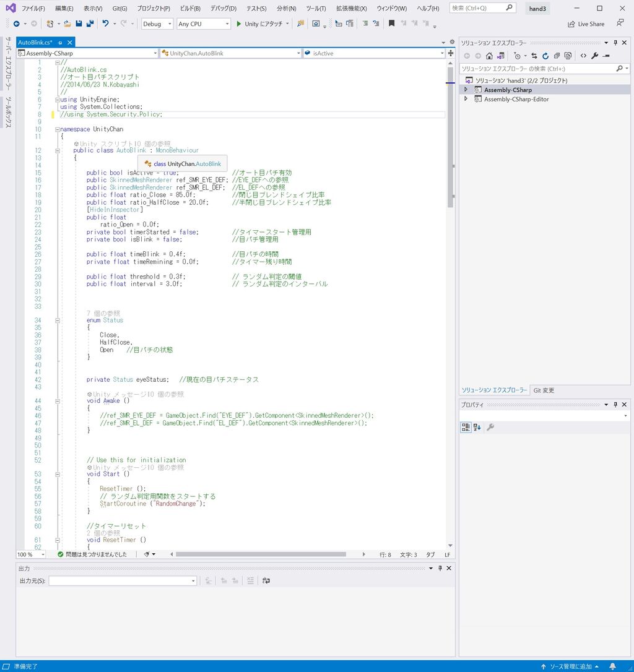Click Collapse All icon in Solution Explorer

click(x=557, y=56)
